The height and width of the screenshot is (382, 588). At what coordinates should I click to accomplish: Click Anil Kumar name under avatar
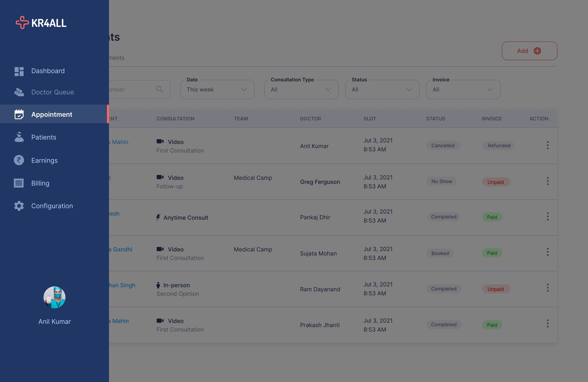pos(55,321)
